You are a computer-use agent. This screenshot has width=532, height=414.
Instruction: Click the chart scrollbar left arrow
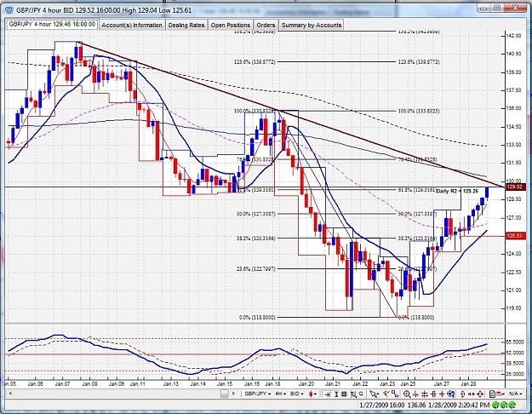(10, 394)
